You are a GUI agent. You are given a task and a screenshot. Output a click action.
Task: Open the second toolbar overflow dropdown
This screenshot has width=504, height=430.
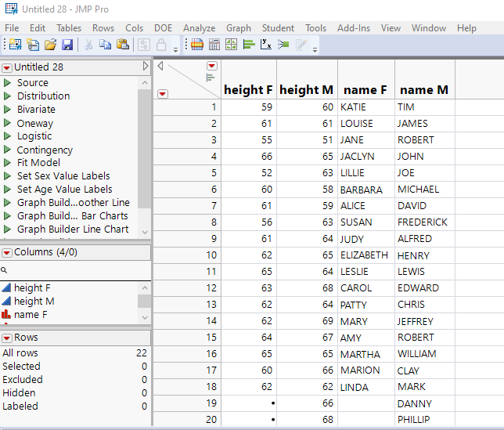[x=315, y=50]
